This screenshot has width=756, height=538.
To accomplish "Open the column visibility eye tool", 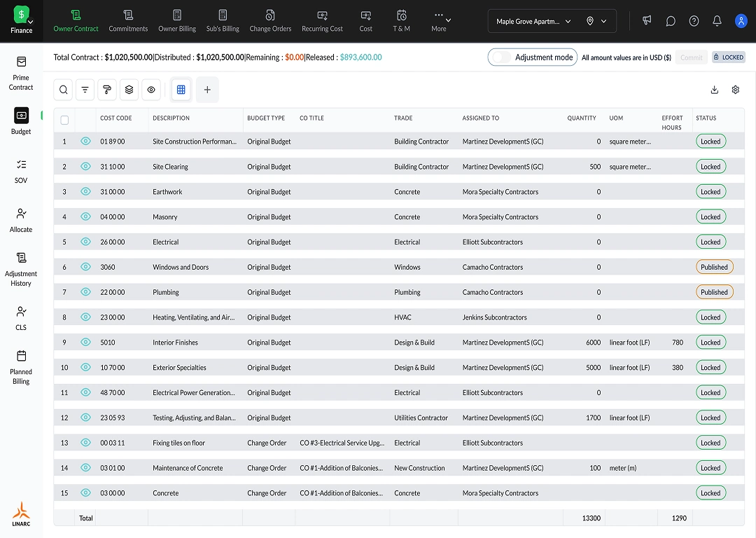I will point(151,90).
